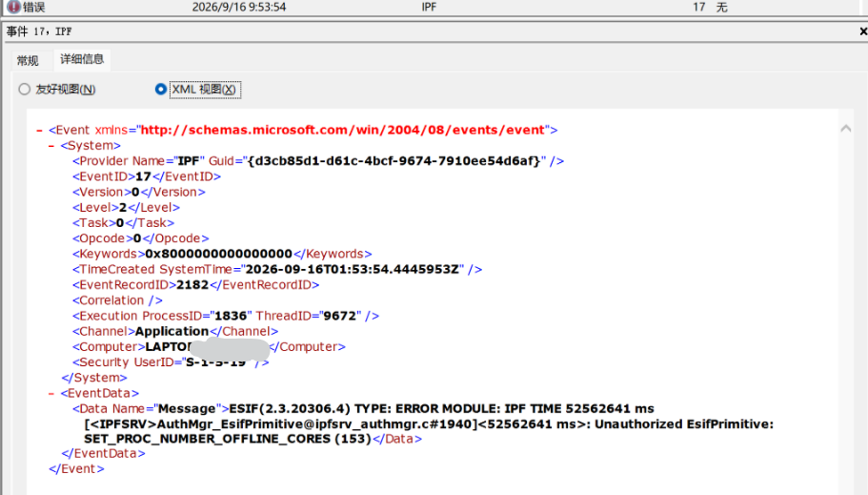
Task: Switch to the 常规 tab
Action: (x=28, y=60)
